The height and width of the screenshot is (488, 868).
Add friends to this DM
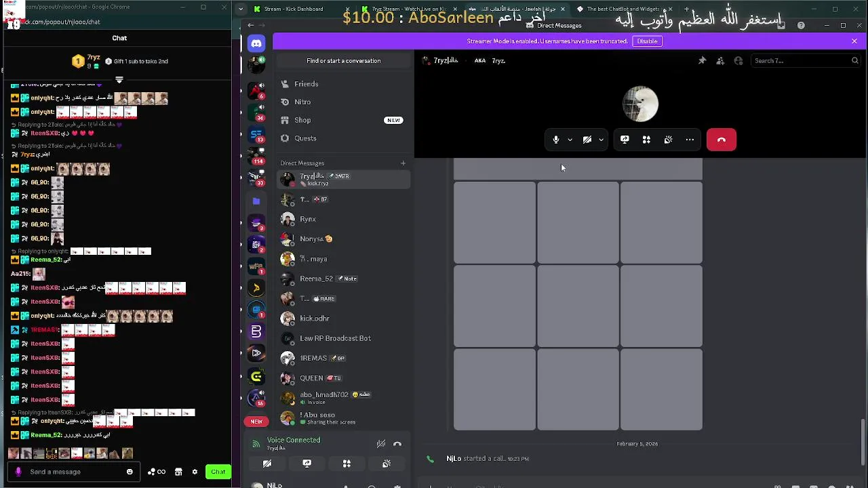720,60
